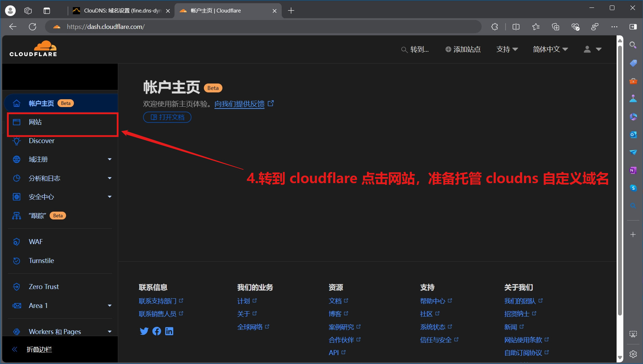This screenshot has height=364, width=643.
Task: Select 帐户主页 in the sidebar
Action: click(61, 103)
